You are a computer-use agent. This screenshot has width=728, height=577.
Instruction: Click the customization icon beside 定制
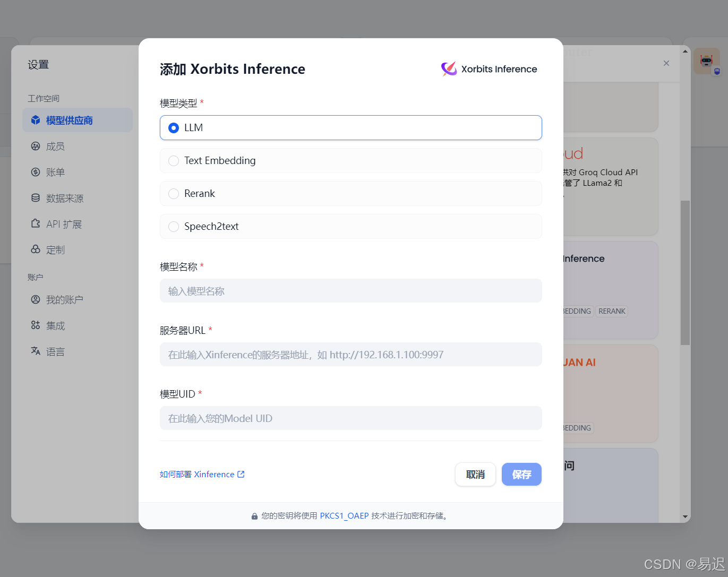pos(36,249)
